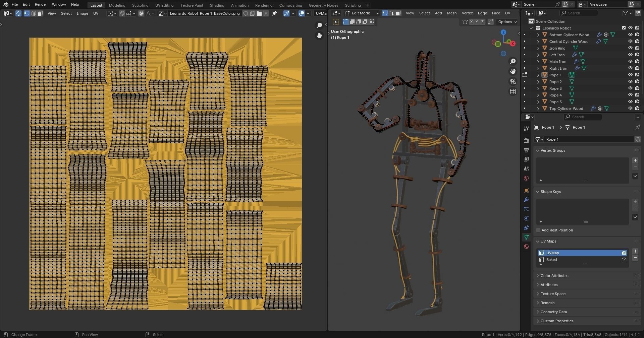Open the Render properties tab
Screen dimensions: 644x338
pyautogui.click(x=526, y=140)
